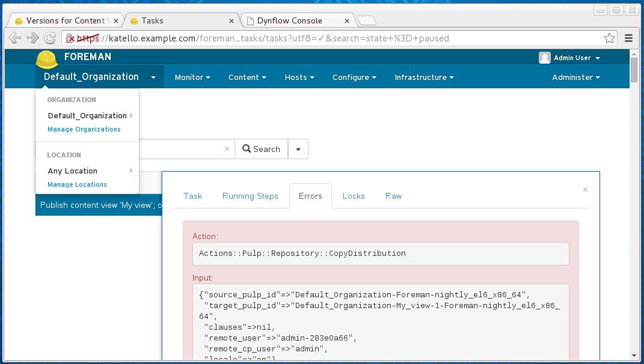Screen dimensions: 644x364
Task: Expand Default_Organization submenu in organization list
Action: click(90, 116)
